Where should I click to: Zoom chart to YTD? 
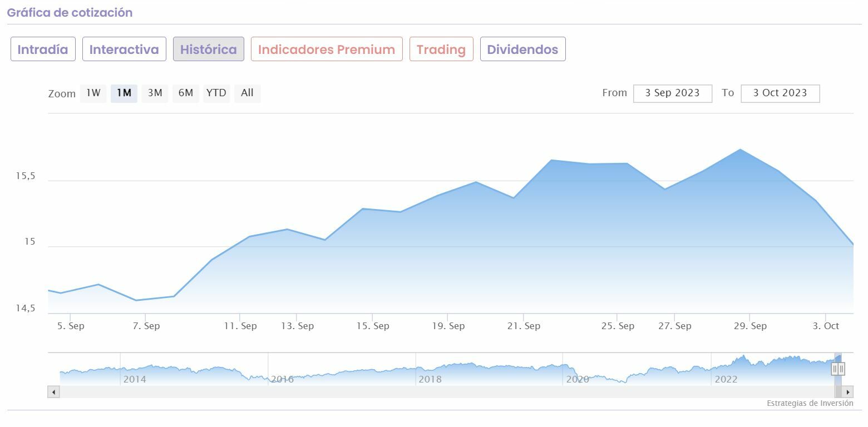[216, 93]
